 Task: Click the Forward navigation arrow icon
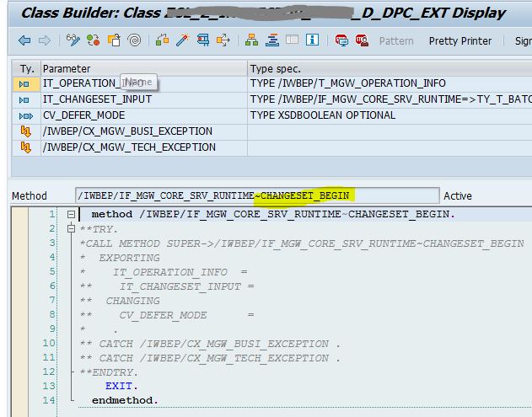pos(44,40)
